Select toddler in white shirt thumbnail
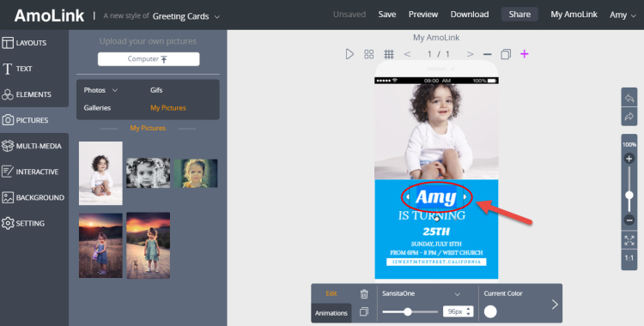Screen dimensions: 644x326 (100, 173)
